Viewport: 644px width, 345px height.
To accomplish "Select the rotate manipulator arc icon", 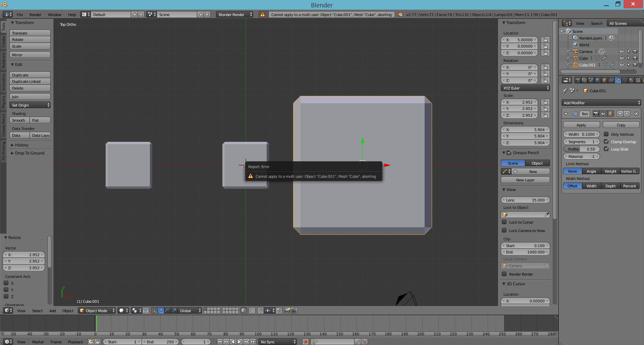I will [x=167, y=310].
